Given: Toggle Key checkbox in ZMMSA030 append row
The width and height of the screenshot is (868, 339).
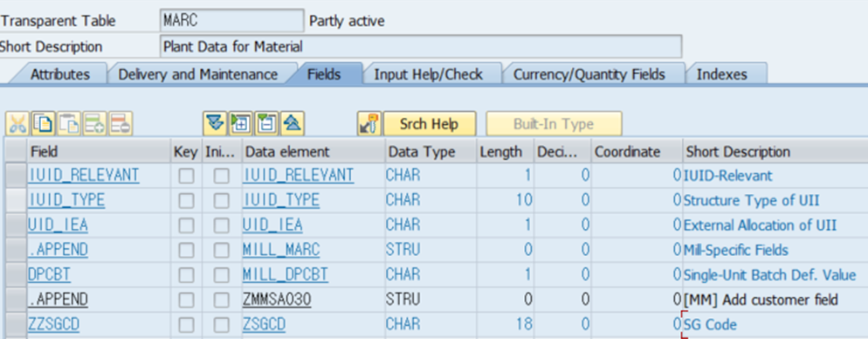Looking at the screenshot, I should [186, 300].
